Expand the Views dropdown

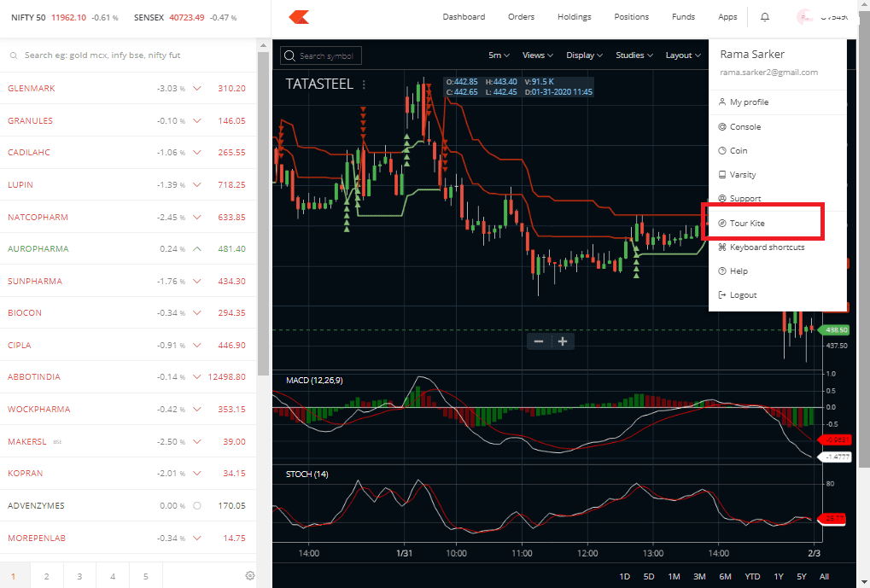(x=538, y=55)
